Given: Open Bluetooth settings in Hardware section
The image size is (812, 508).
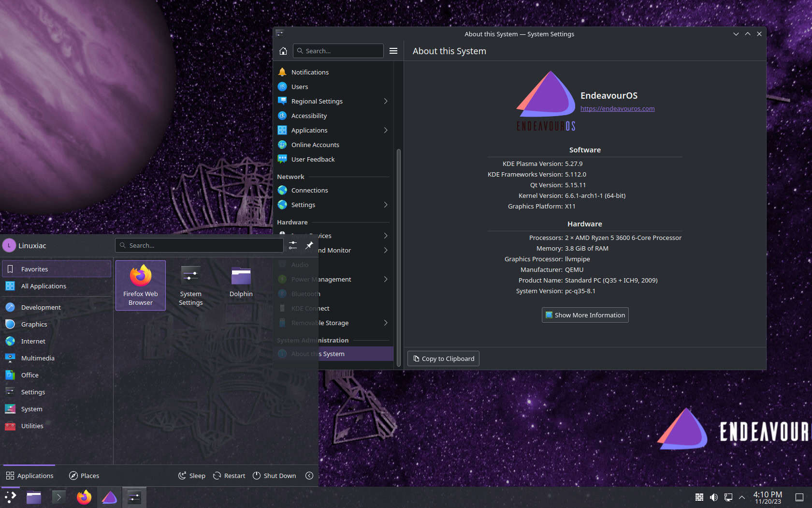Looking at the screenshot, I should (x=305, y=293).
